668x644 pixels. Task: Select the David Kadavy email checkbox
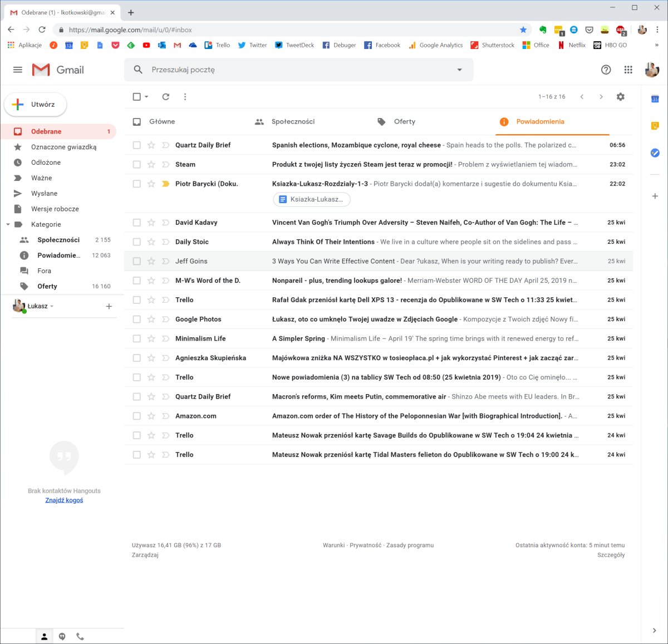pyautogui.click(x=137, y=222)
